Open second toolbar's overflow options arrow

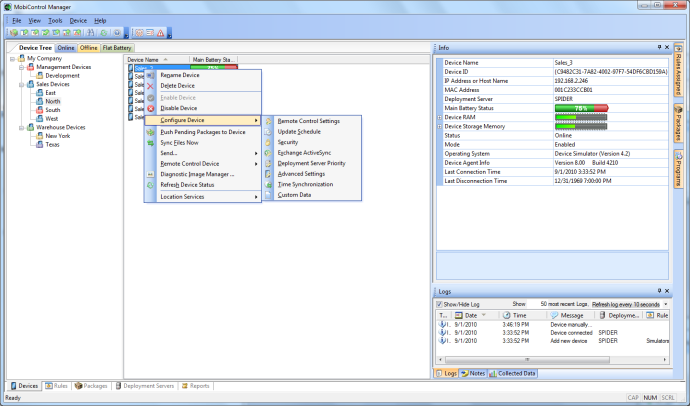169,33
